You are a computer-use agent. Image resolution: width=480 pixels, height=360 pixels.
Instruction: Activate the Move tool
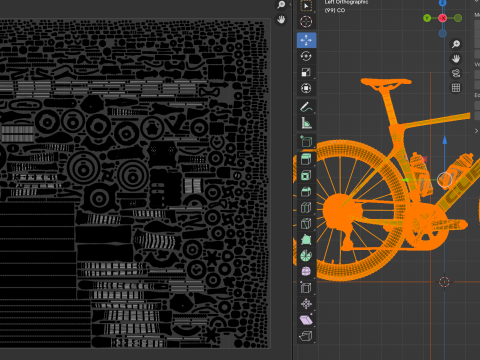(x=306, y=40)
